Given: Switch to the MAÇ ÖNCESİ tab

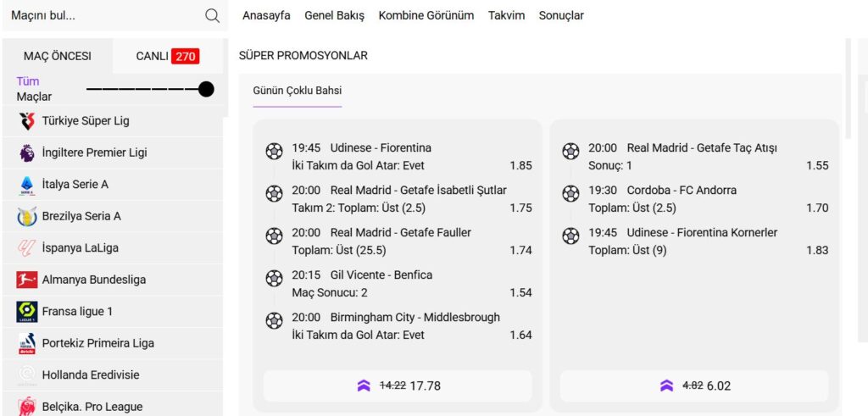Looking at the screenshot, I should point(58,57).
